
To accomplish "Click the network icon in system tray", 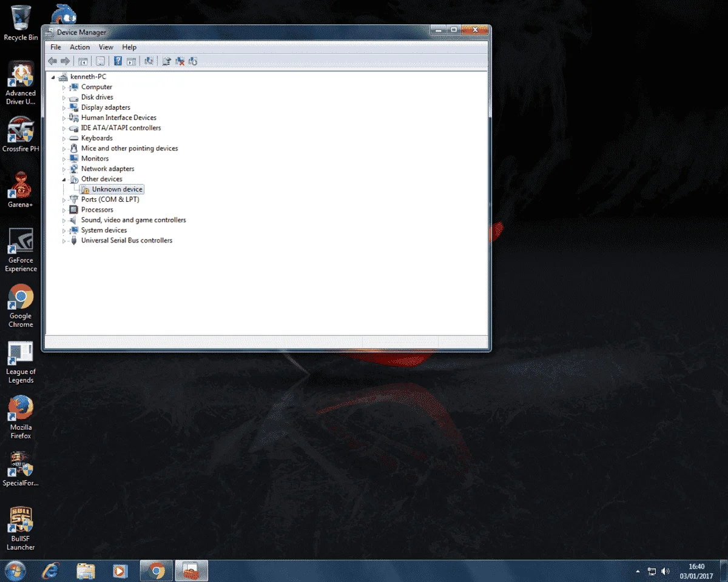I will point(652,571).
